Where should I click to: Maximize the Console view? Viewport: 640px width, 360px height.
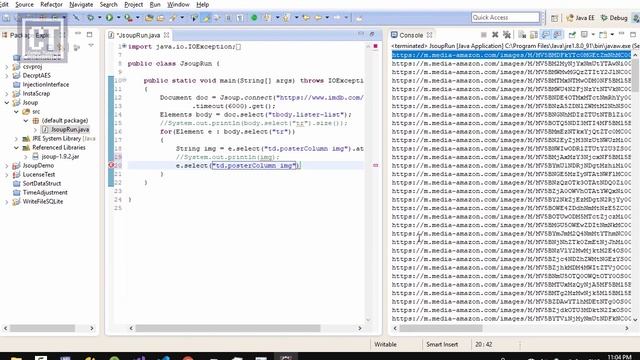633,35
